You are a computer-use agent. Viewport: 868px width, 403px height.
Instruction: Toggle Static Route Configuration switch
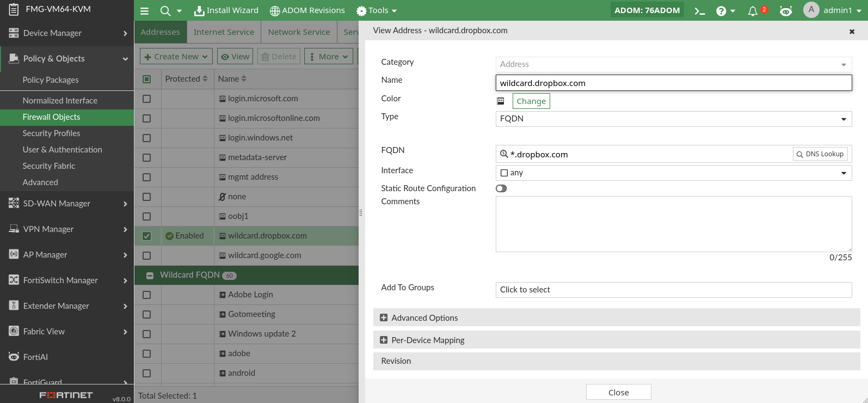click(x=501, y=188)
